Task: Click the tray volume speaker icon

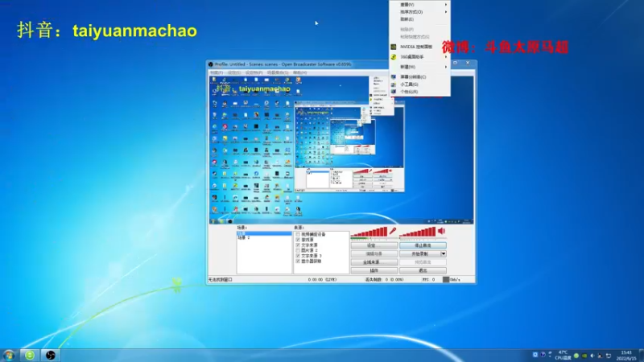Action: pos(592,356)
